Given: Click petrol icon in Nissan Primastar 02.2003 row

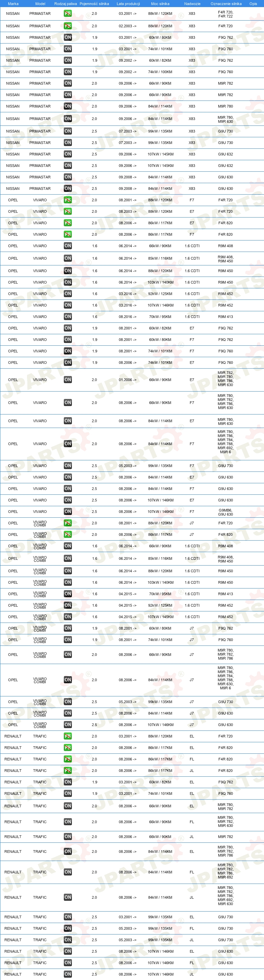Looking at the screenshot, I should coord(68,26).
